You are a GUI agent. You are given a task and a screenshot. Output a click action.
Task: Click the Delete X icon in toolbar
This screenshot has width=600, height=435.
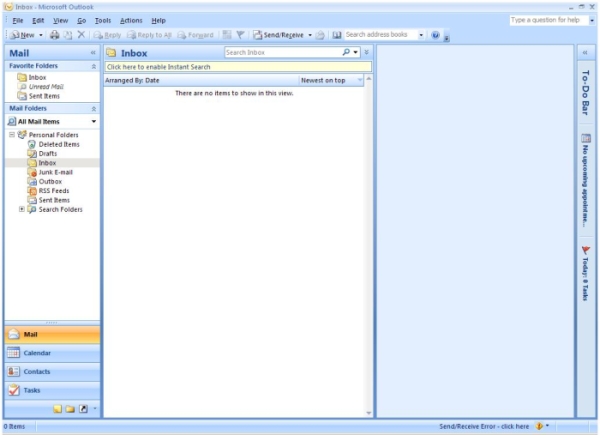coord(81,35)
